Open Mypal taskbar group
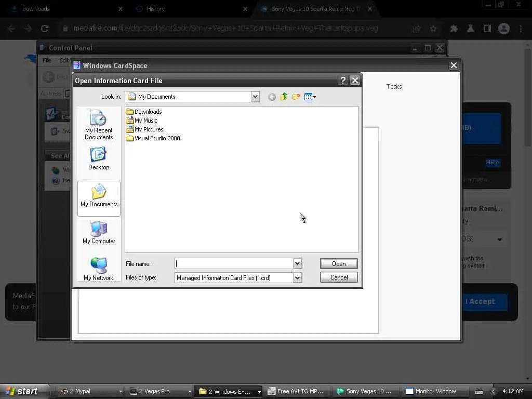 pos(91,391)
